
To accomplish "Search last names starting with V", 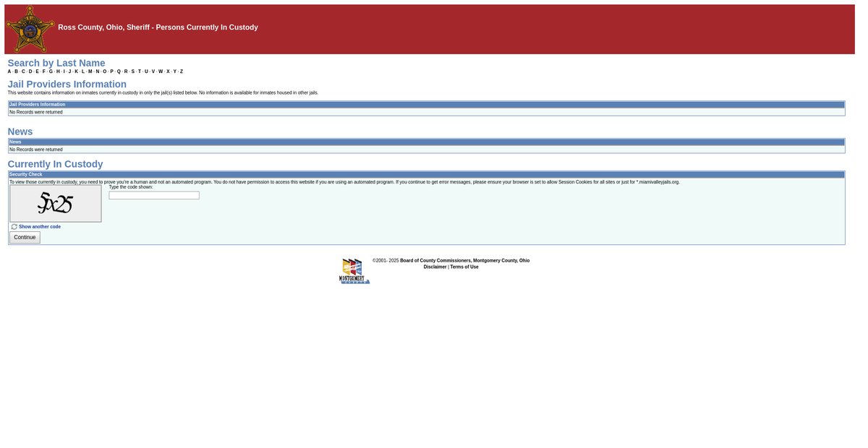I will tap(153, 72).
